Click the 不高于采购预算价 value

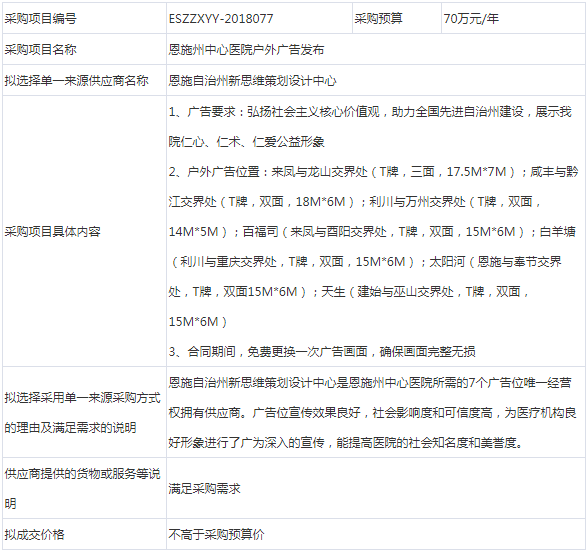216,534
